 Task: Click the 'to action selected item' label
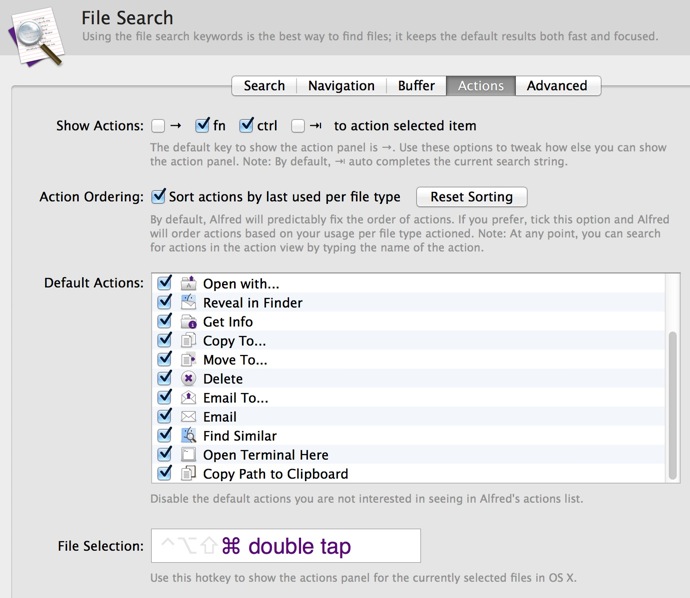405,126
